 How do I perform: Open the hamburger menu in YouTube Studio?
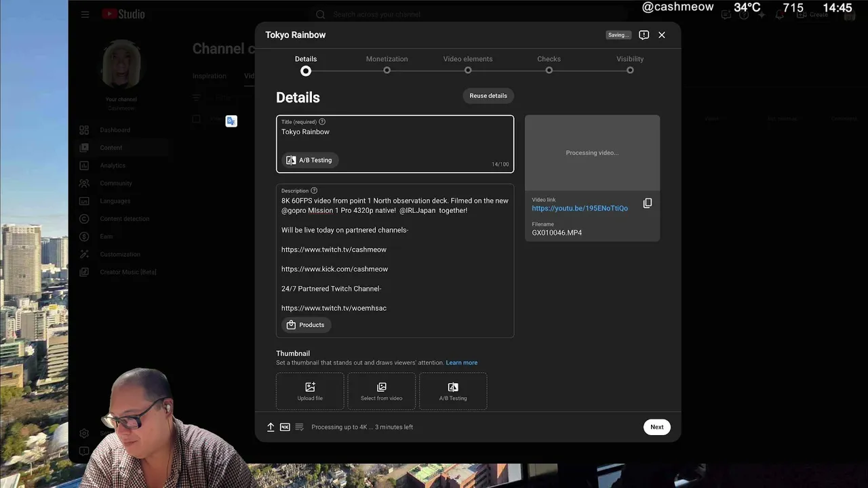[85, 14]
